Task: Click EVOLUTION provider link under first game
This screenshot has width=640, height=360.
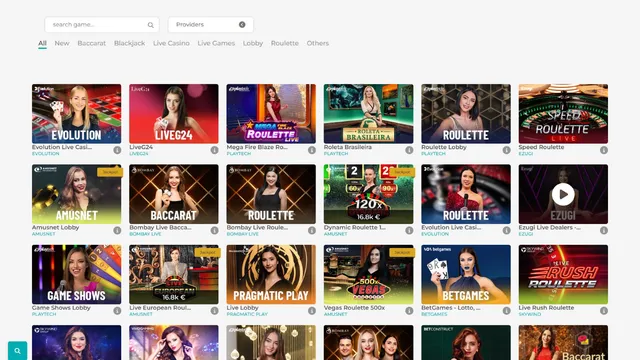Action: coord(46,154)
